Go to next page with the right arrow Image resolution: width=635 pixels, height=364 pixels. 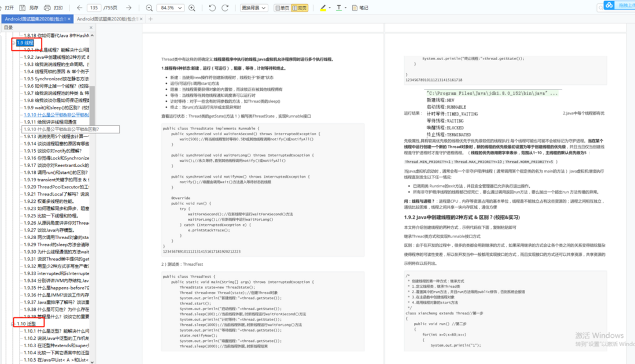(x=129, y=8)
